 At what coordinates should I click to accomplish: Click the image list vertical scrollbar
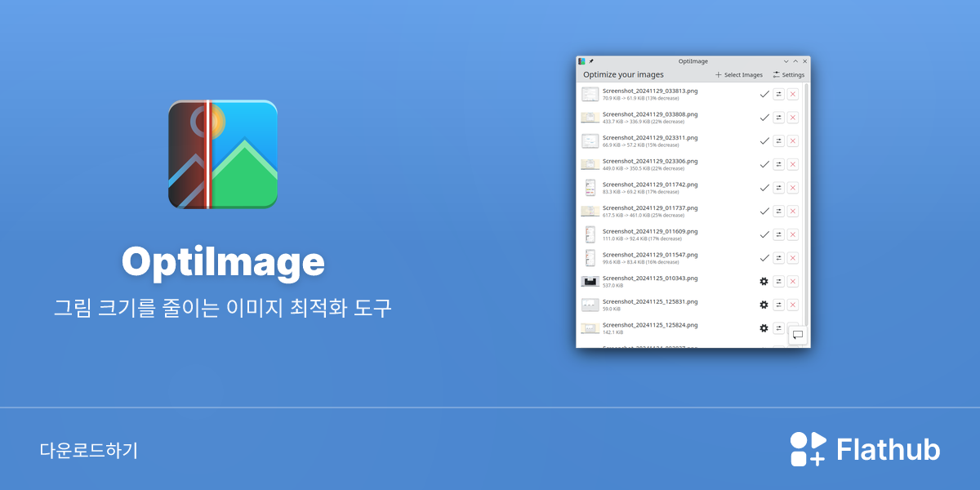click(807, 204)
